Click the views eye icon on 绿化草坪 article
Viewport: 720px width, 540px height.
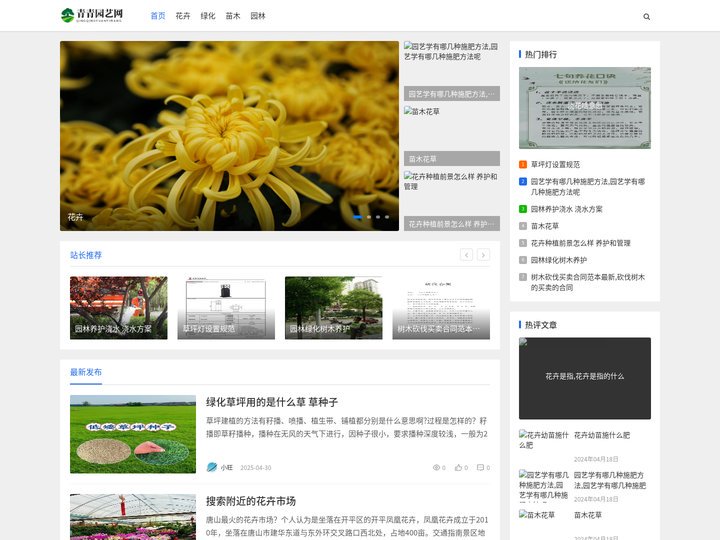point(436,467)
